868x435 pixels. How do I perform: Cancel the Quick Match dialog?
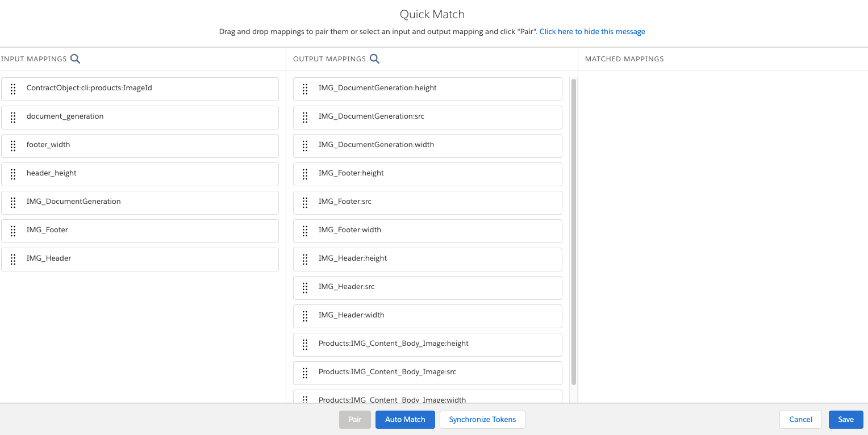(x=800, y=419)
